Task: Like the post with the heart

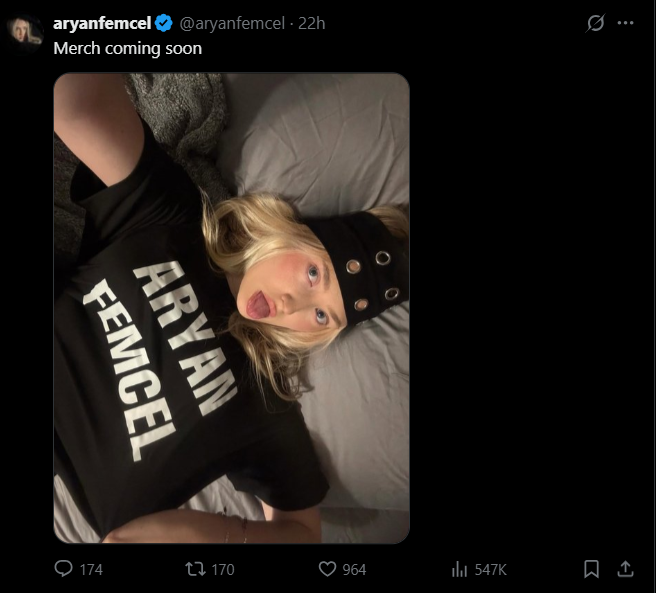Action: (327, 569)
